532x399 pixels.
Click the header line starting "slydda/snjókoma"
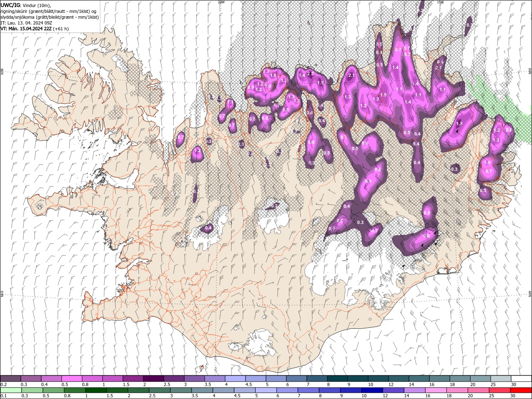(x=49, y=17)
